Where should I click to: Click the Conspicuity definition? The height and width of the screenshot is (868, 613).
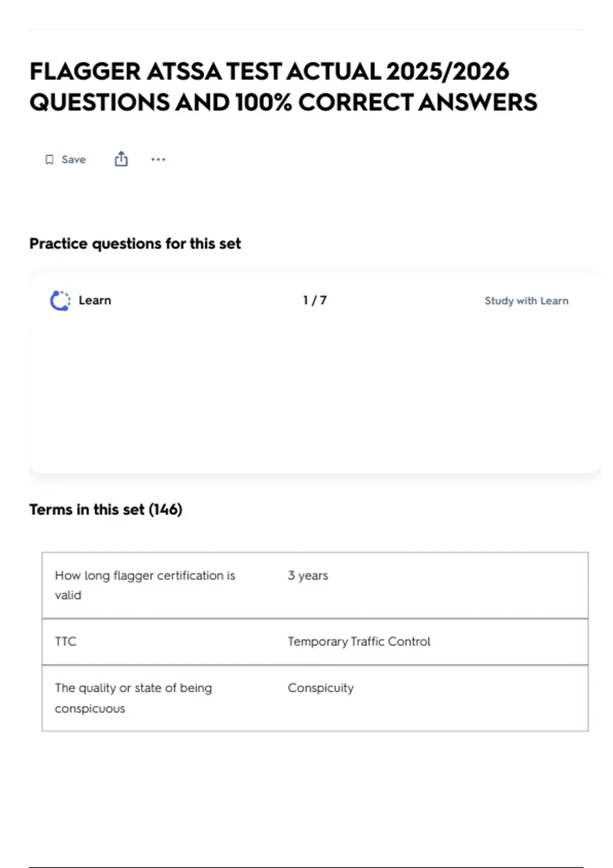(320, 688)
